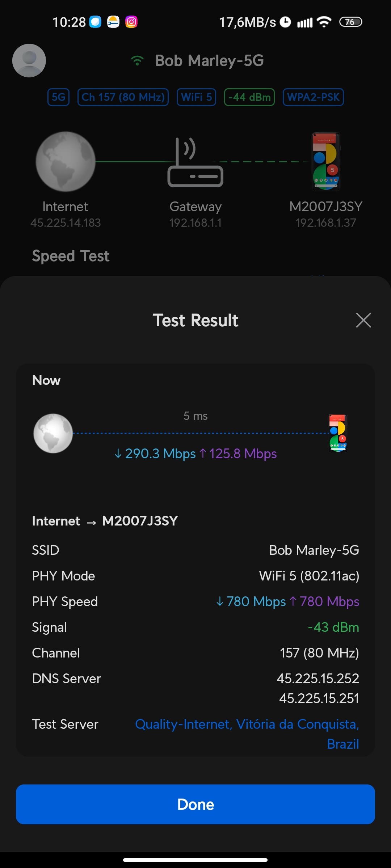
Task: Tap the -44 dBm signal badge
Action: coord(249,97)
